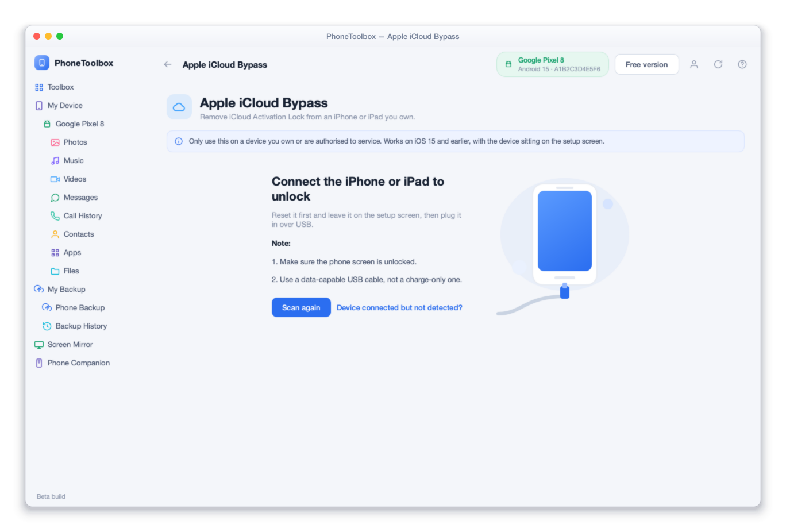Click the Google Pixel 8 Android icon in sidebar
Image resolution: width=786 pixels, height=532 pixels.
[47, 124]
